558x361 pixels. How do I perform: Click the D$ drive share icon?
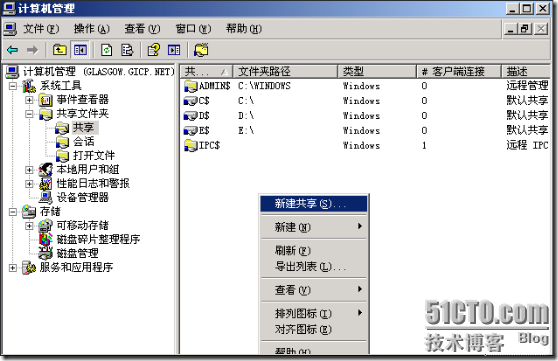click(191, 116)
